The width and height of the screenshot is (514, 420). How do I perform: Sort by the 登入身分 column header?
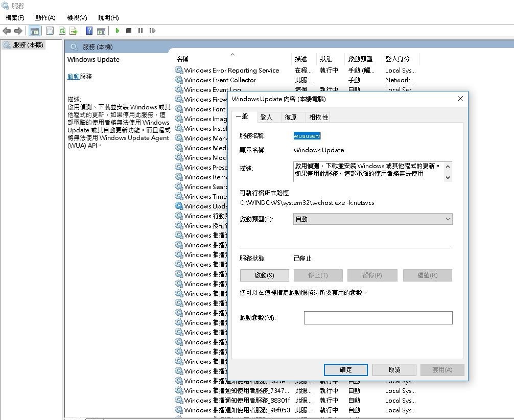[401, 59]
